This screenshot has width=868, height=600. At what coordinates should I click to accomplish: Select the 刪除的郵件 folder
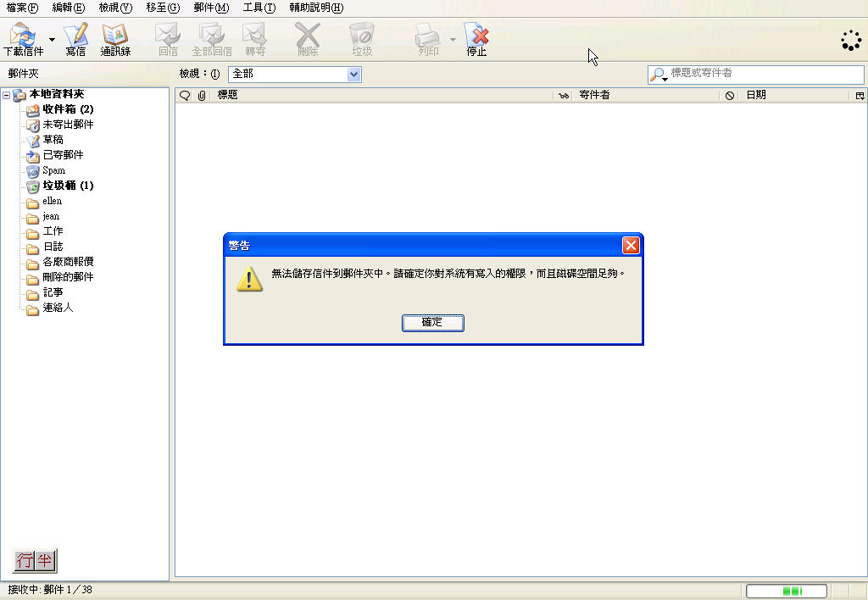click(x=68, y=277)
